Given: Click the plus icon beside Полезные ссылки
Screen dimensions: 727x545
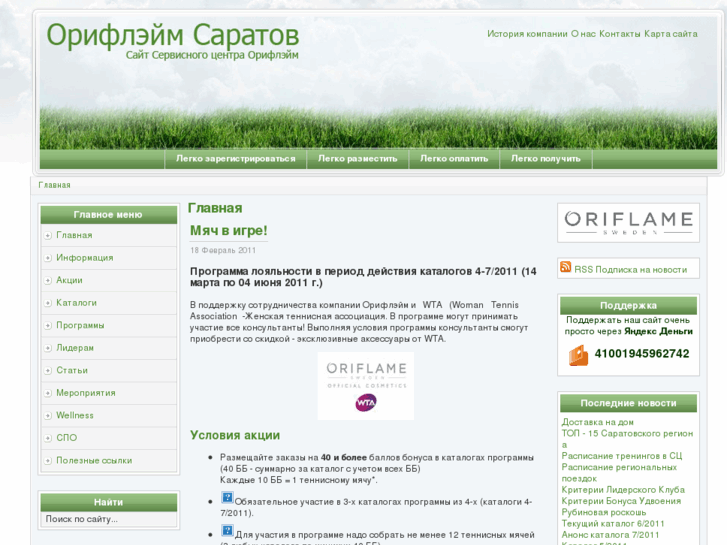Looking at the screenshot, I should (x=48, y=461).
